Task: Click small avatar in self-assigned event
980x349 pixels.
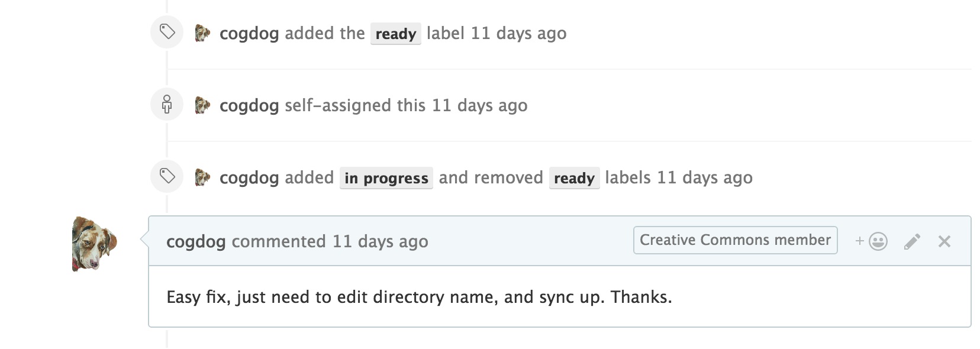Action: click(202, 105)
